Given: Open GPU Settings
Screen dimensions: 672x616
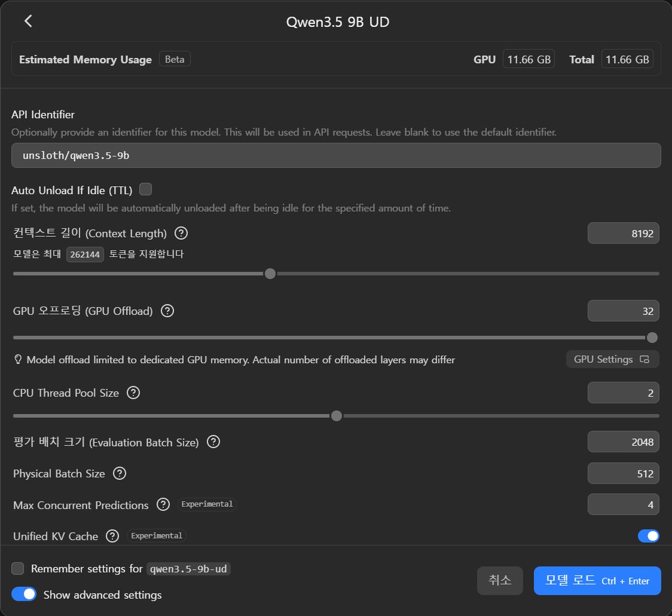Looking at the screenshot, I should (x=612, y=360).
